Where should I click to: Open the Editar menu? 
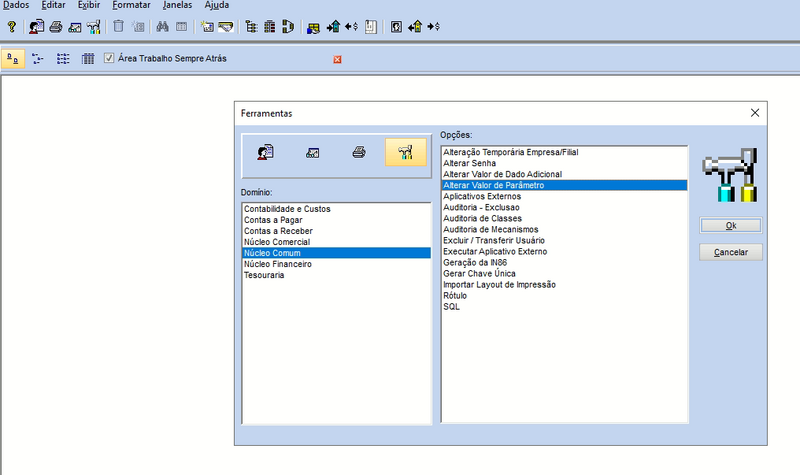click(54, 5)
